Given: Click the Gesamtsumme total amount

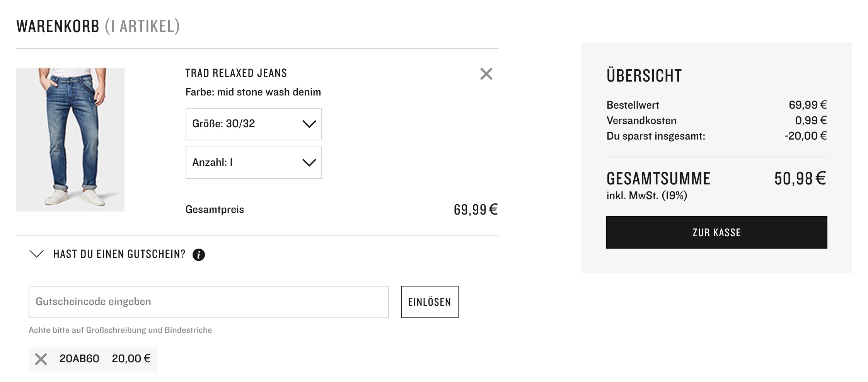Looking at the screenshot, I should (x=800, y=179).
